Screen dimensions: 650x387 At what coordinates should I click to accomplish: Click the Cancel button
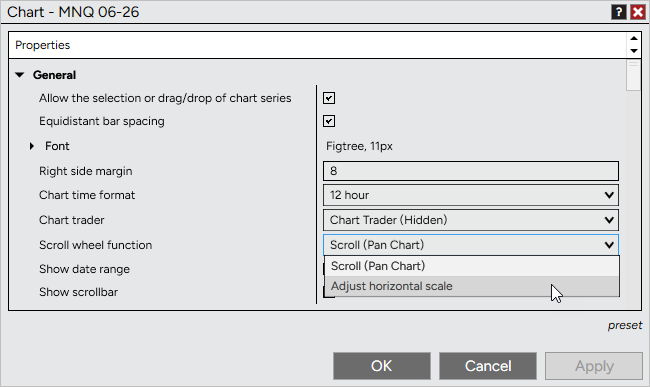point(488,366)
